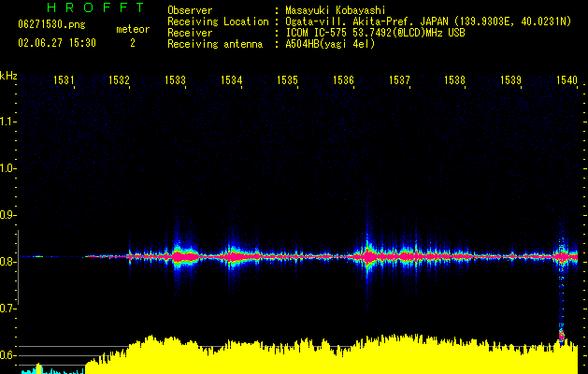The width and height of the screenshot is (588, 374).
Task: Click the 1.0 kHz frequency label
Action: [7, 168]
